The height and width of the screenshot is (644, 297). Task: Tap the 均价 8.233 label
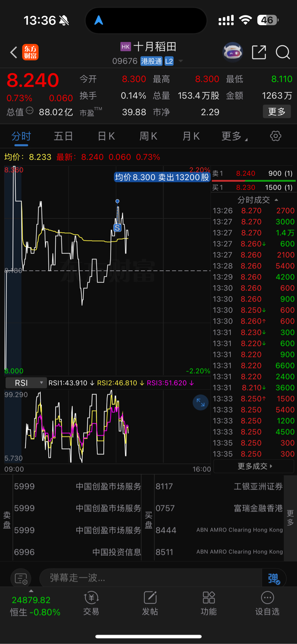pos(27,157)
